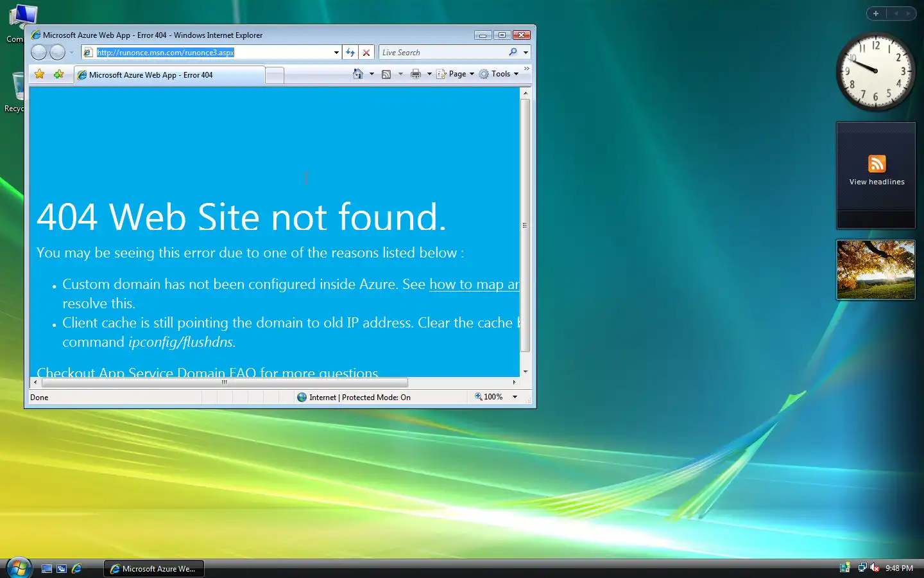The height and width of the screenshot is (578, 924).
Task: Click the Search magnifier icon
Action: pyautogui.click(x=513, y=53)
